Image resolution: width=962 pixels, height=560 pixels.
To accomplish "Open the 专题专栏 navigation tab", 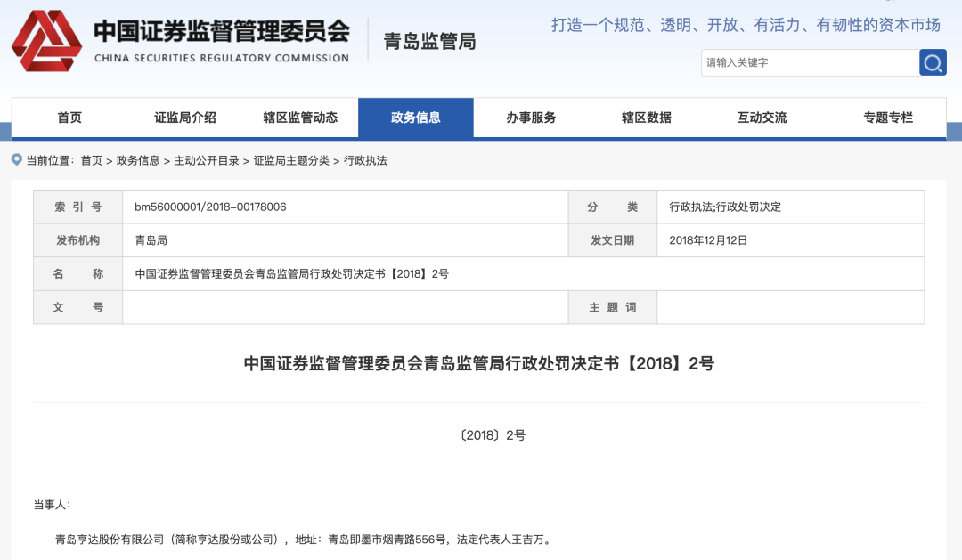I will pos(888,118).
